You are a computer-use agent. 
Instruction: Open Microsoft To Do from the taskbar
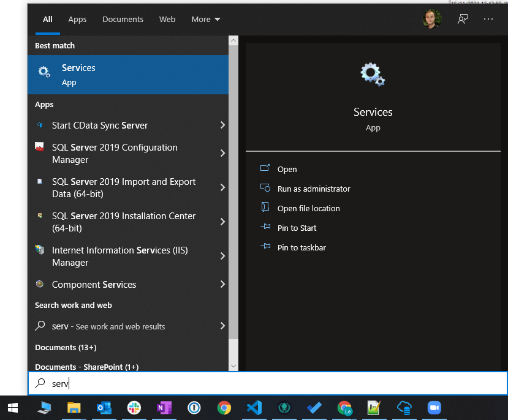314,408
